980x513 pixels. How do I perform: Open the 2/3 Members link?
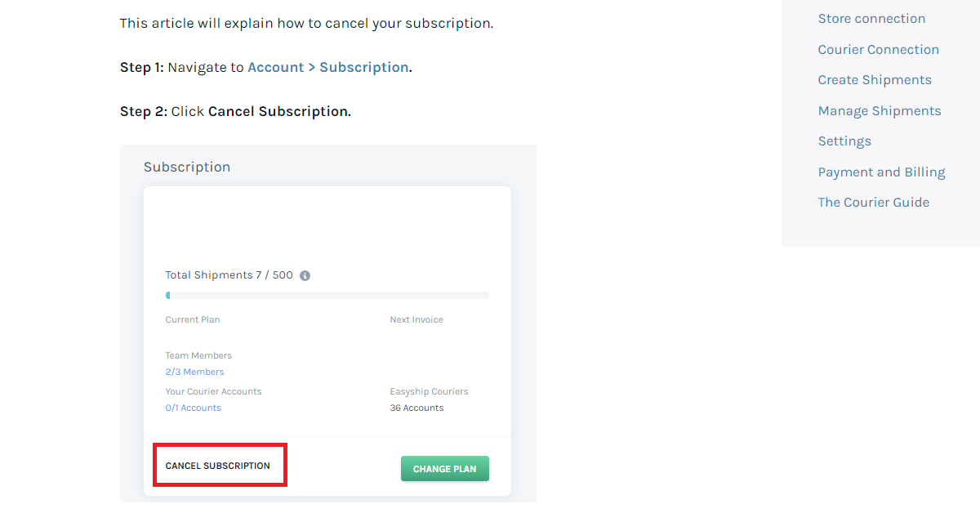tap(194, 372)
